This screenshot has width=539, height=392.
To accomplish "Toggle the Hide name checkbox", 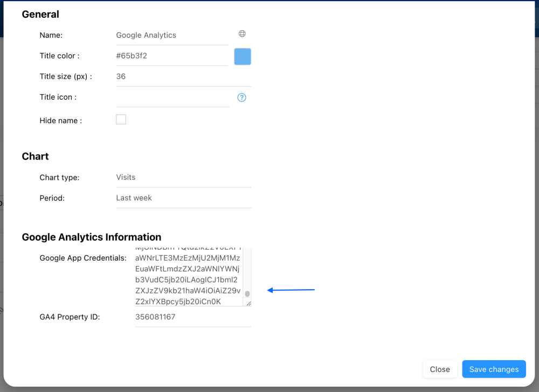I will [121, 120].
